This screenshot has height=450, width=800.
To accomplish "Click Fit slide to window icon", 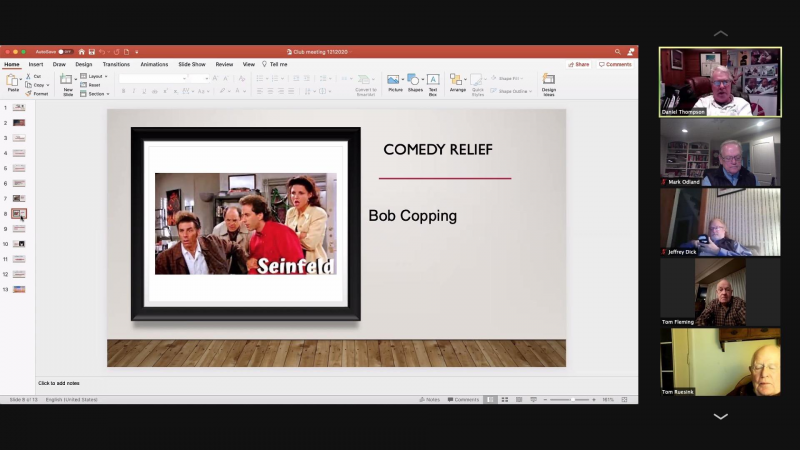I will [x=624, y=399].
